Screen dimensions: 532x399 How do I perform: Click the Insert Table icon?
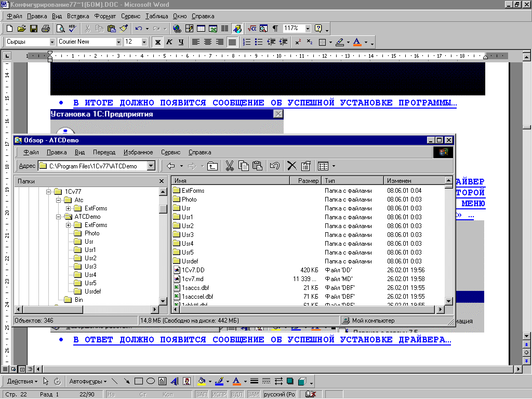pos(201,29)
